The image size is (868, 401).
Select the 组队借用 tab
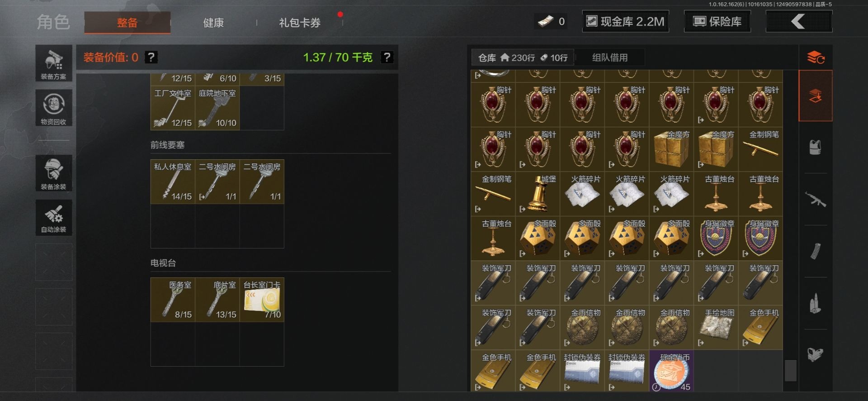coord(610,57)
